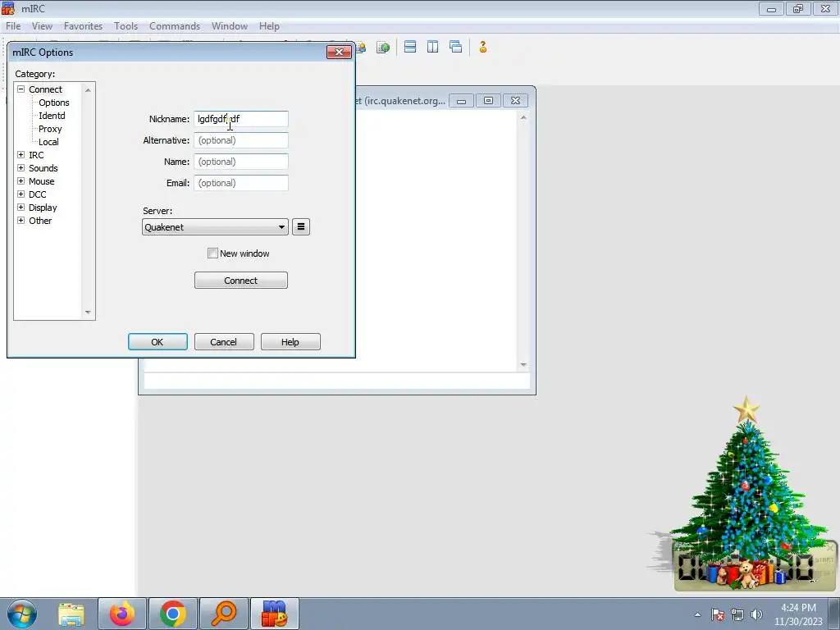Confirm with the OK button
The image size is (840, 630).
click(157, 342)
